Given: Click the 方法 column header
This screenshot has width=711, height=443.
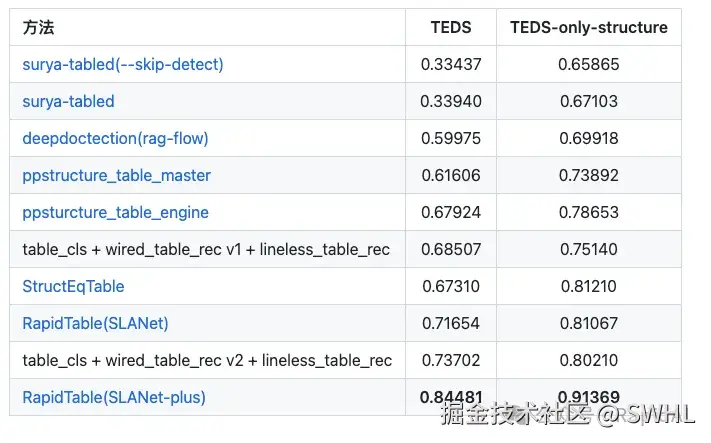Looking at the screenshot, I should click(39, 28).
